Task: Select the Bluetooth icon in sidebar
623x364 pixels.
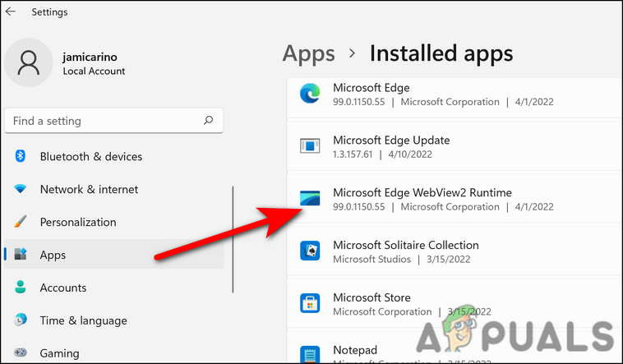Action: (x=21, y=156)
